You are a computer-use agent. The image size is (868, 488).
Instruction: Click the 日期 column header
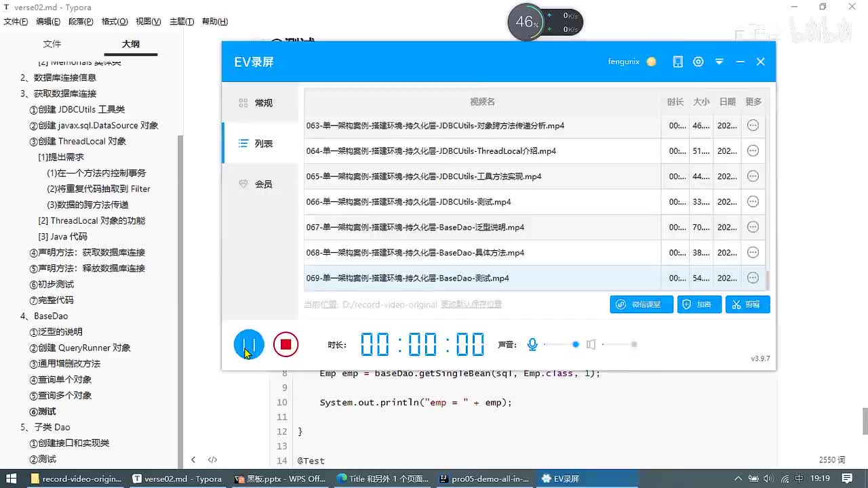pyautogui.click(x=728, y=102)
